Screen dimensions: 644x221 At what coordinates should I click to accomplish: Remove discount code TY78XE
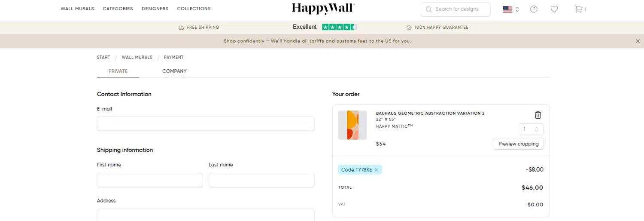(377, 170)
